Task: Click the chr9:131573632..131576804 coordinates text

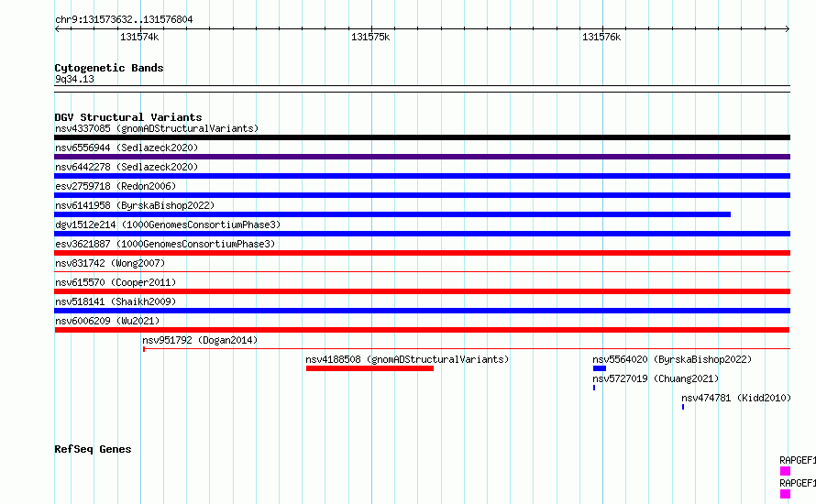Action: tap(124, 19)
